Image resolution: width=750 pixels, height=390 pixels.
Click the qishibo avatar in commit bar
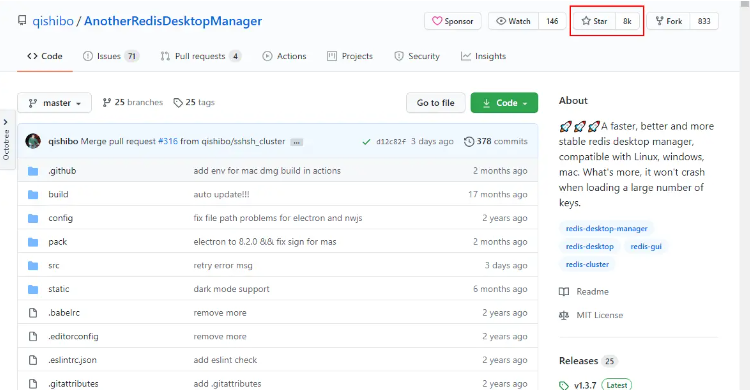coord(33,141)
